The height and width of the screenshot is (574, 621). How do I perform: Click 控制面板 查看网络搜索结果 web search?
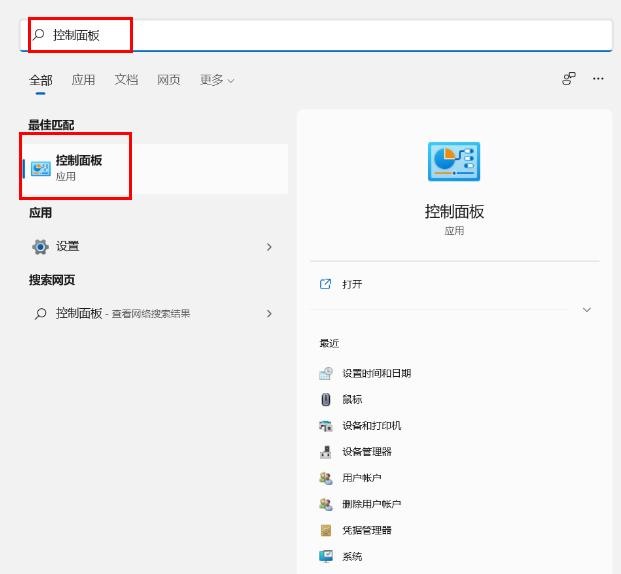point(122,313)
